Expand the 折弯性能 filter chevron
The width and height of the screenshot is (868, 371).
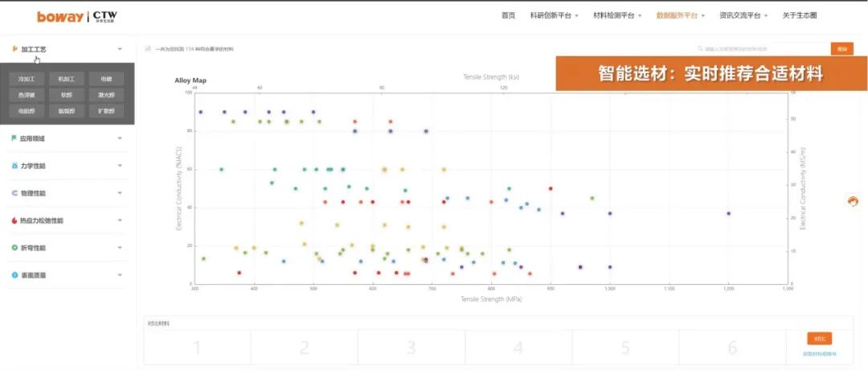click(x=120, y=247)
